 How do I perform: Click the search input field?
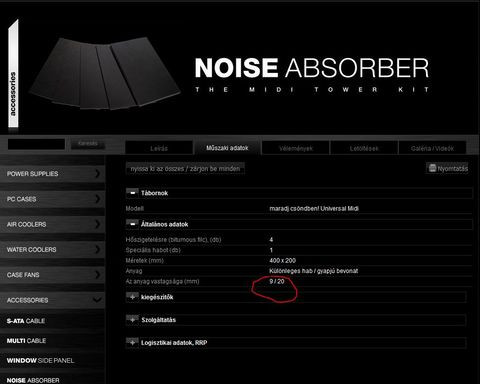pyautogui.click(x=36, y=144)
